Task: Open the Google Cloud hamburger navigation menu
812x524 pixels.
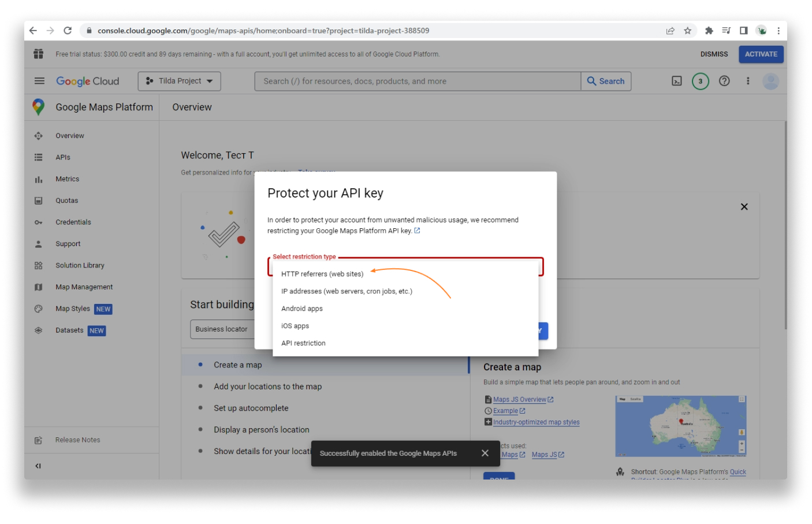Action: 39,81
